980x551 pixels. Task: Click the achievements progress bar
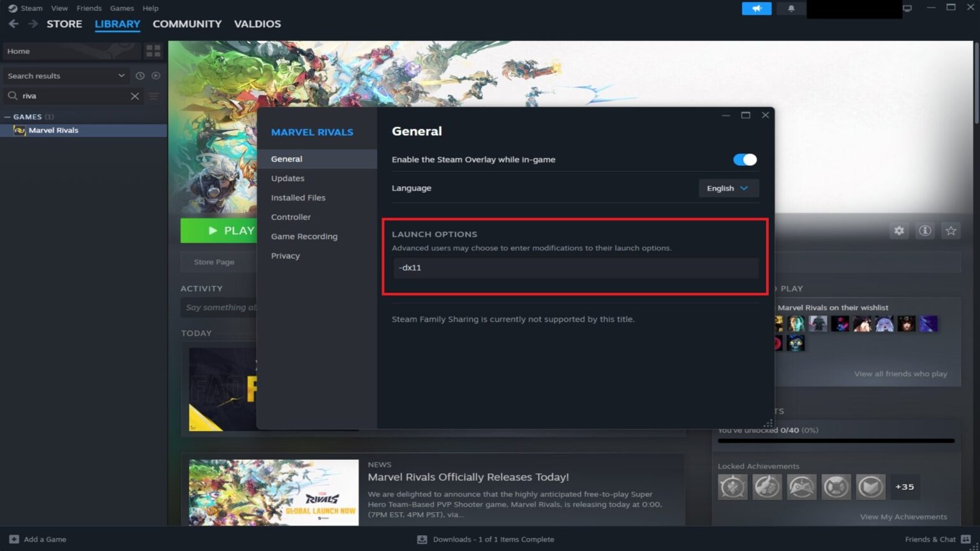[835, 439]
